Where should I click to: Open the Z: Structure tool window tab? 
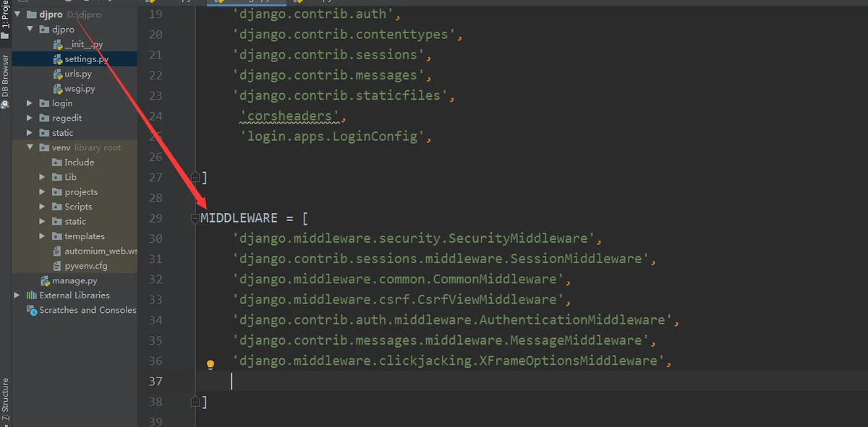click(x=5, y=399)
